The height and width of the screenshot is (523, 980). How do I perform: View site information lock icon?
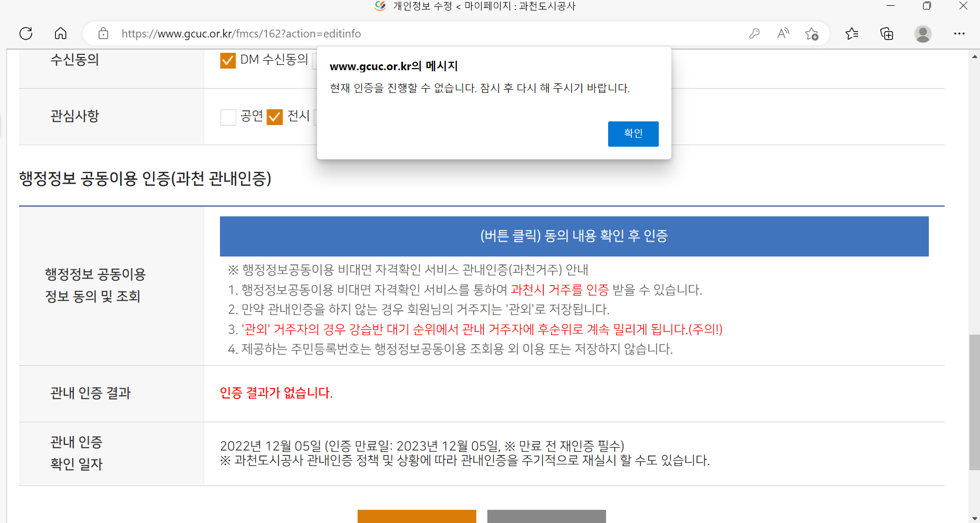[x=103, y=34]
